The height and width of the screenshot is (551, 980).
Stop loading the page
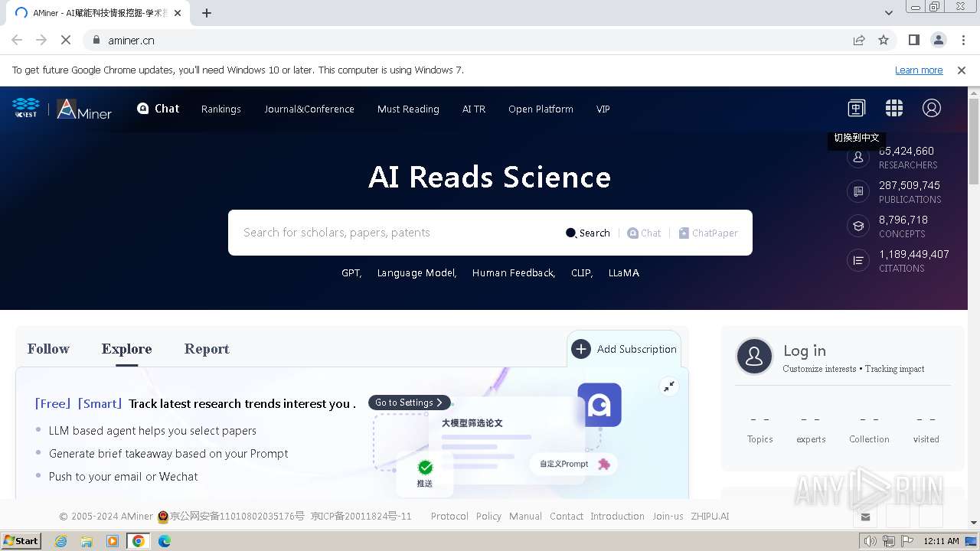tap(66, 40)
